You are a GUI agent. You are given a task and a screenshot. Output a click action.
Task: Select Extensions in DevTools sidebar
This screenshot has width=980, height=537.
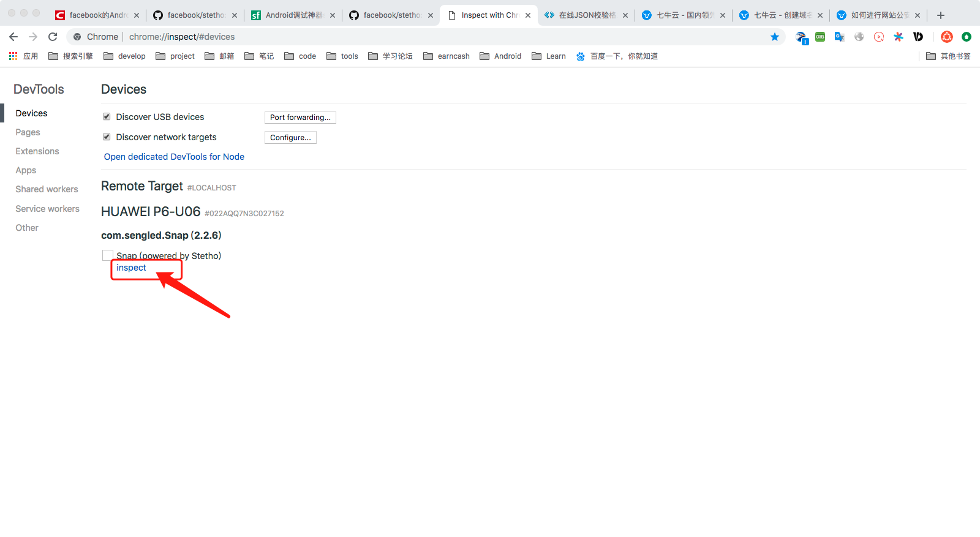pyautogui.click(x=37, y=151)
